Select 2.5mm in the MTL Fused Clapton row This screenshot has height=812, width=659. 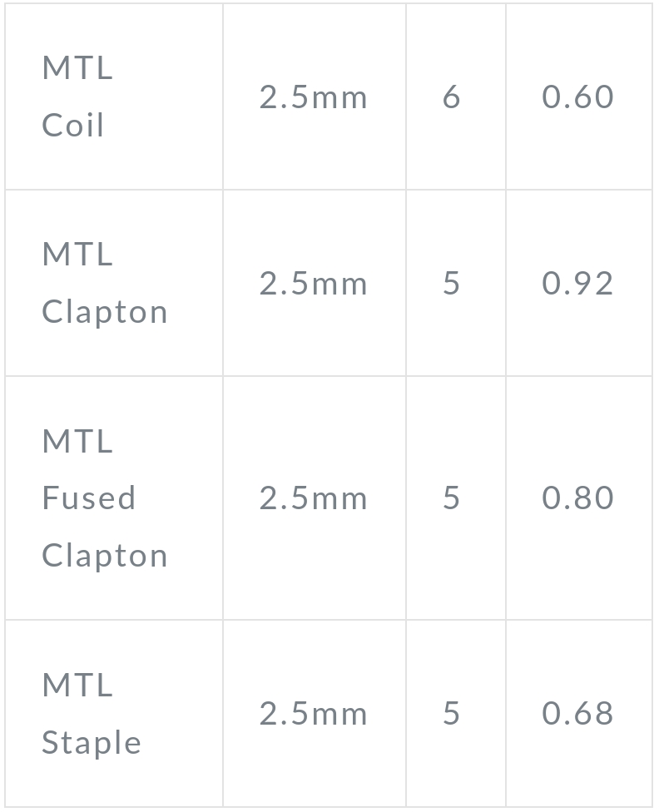313,498
